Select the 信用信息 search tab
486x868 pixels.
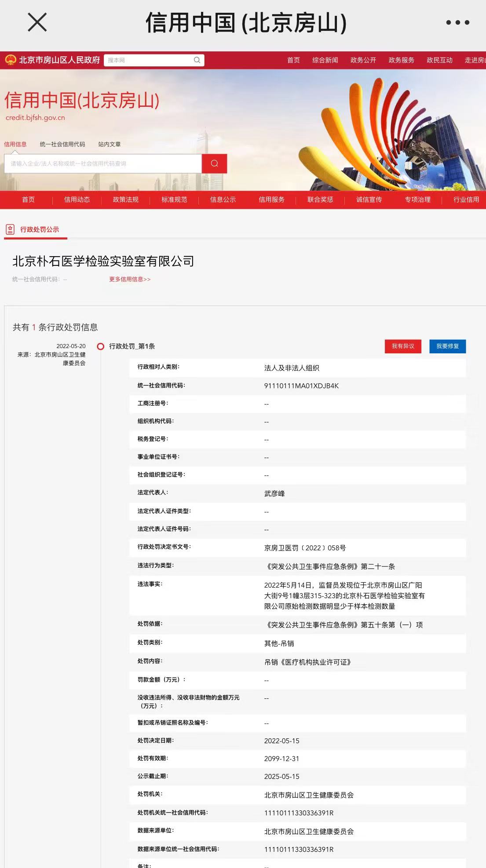pyautogui.click(x=15, y=144)
